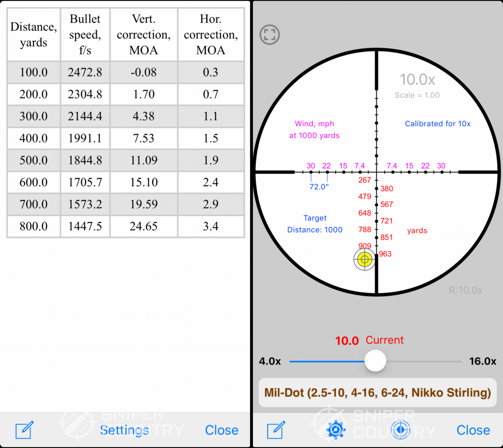The image size is (503, 448).
Task: Click bullet speed value 2144.4
Action: tap(85, 116)
